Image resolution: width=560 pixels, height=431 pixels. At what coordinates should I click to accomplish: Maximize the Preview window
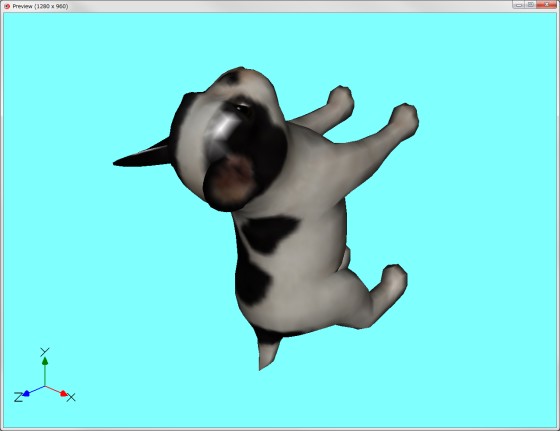[530, 4]
